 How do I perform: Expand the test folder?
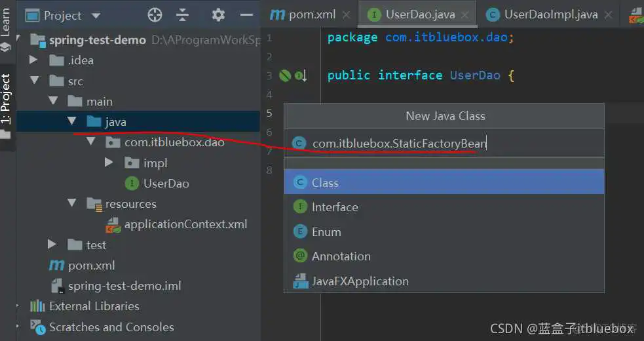tap(52, 245)
